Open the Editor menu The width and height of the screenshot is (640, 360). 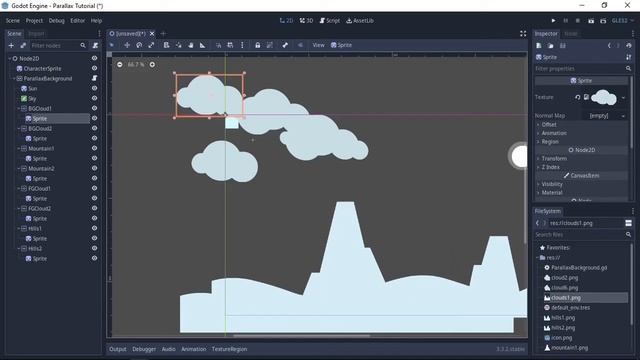coord(78,20)
